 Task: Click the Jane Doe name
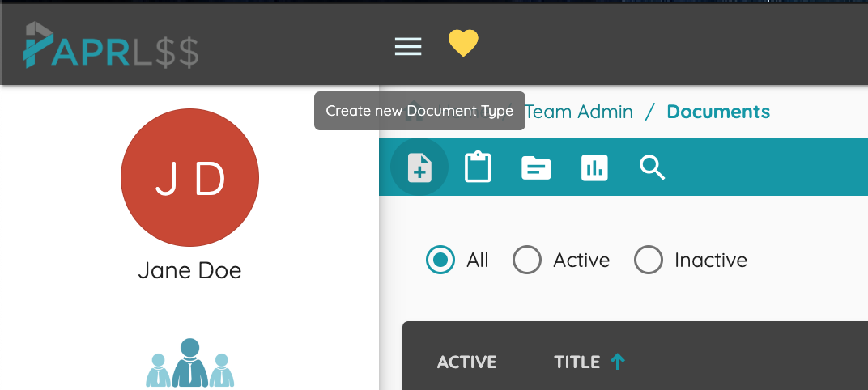tap(189, 270)
